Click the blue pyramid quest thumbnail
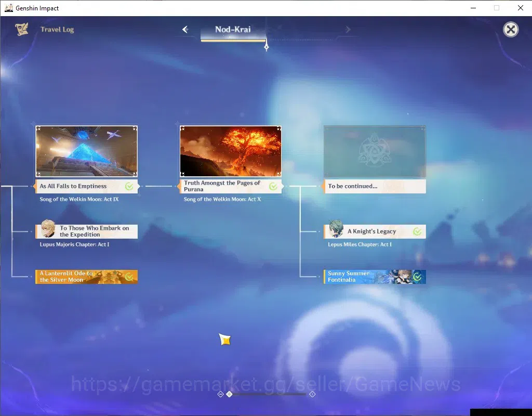The image size is (532, 416). pyautogui.click(x=87, y=151)
